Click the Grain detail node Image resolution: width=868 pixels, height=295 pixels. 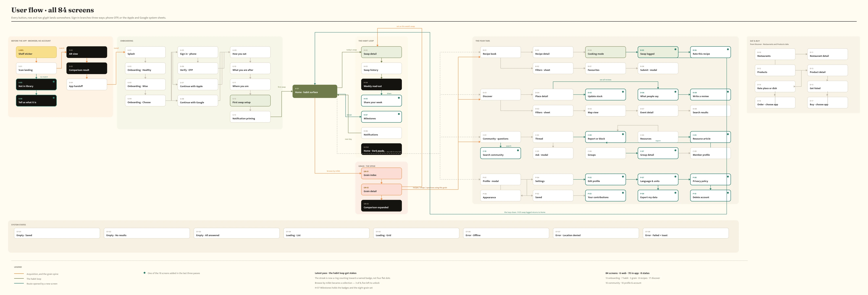(382, 190)
